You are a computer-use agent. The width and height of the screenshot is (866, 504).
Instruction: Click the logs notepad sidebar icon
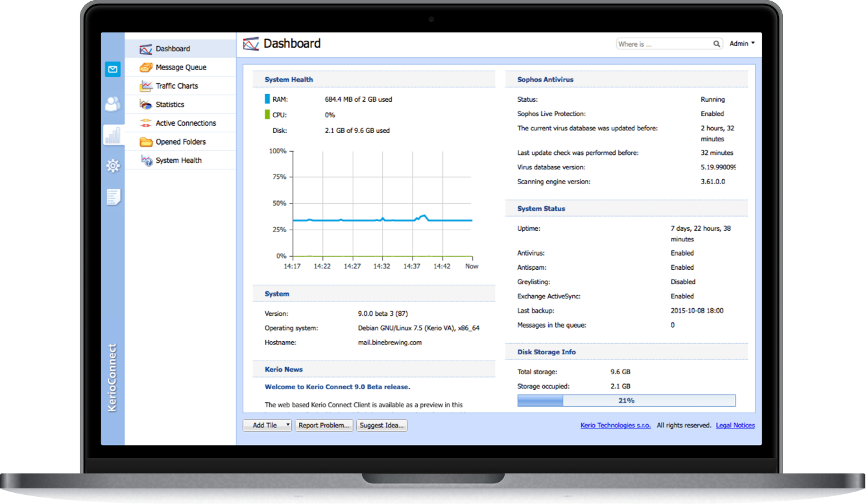tap(114, 197)
